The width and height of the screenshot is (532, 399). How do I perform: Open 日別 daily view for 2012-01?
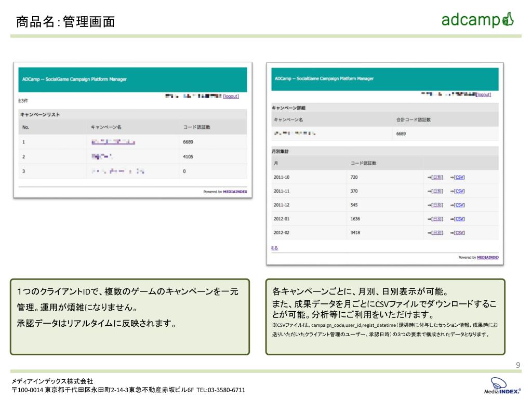pos(437,219)
